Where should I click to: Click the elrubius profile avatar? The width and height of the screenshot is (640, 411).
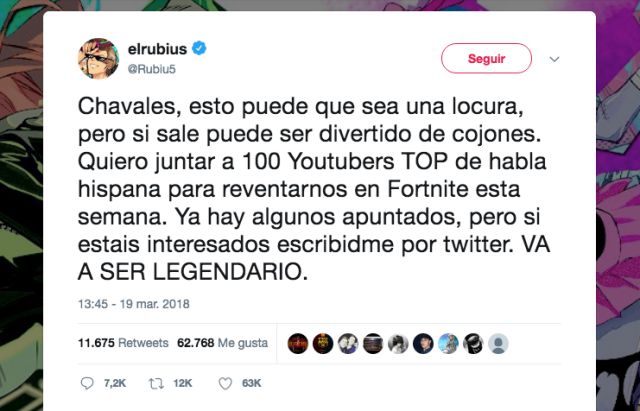(98, 59)
